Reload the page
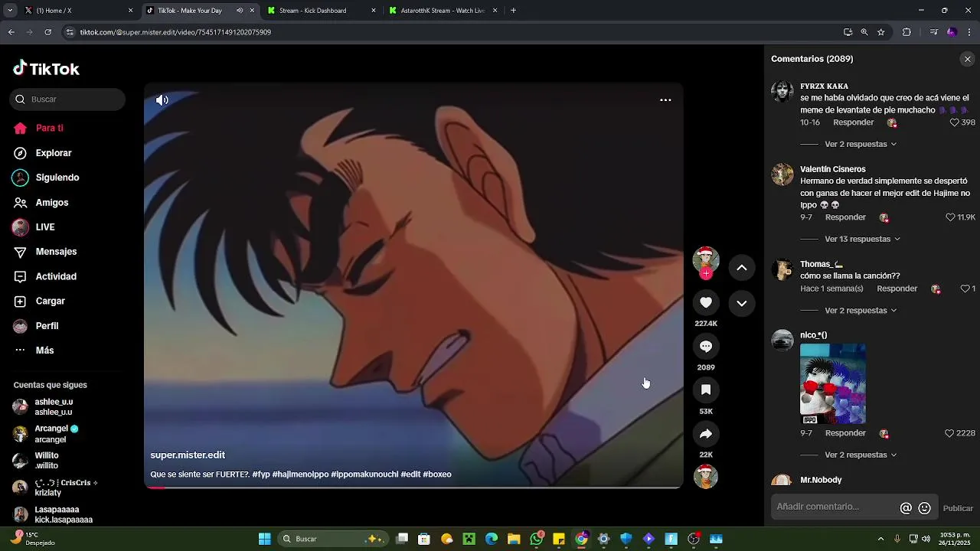The height and width of the screenshot is (551, 980). click(x=47, y=32)
